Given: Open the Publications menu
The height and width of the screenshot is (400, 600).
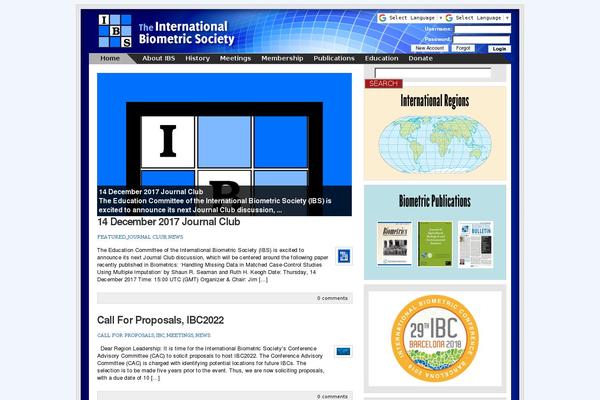Looking at the screenshot, I should click(x=334, y=58).
